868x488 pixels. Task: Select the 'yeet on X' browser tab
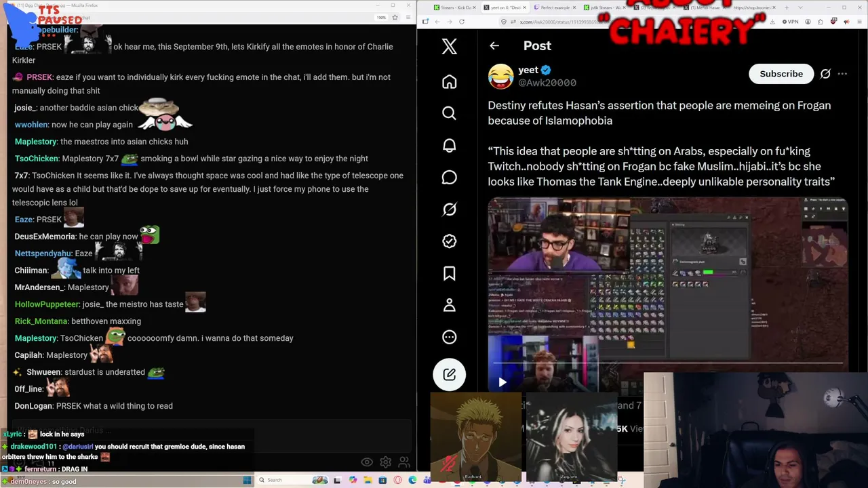[505, 7]
